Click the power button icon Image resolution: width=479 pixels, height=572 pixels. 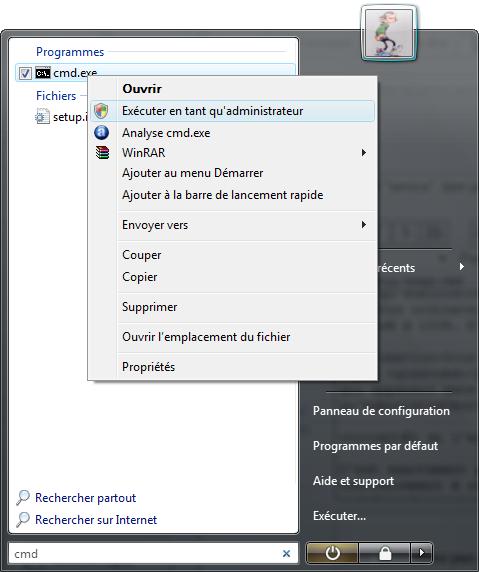tap(332, 553)
